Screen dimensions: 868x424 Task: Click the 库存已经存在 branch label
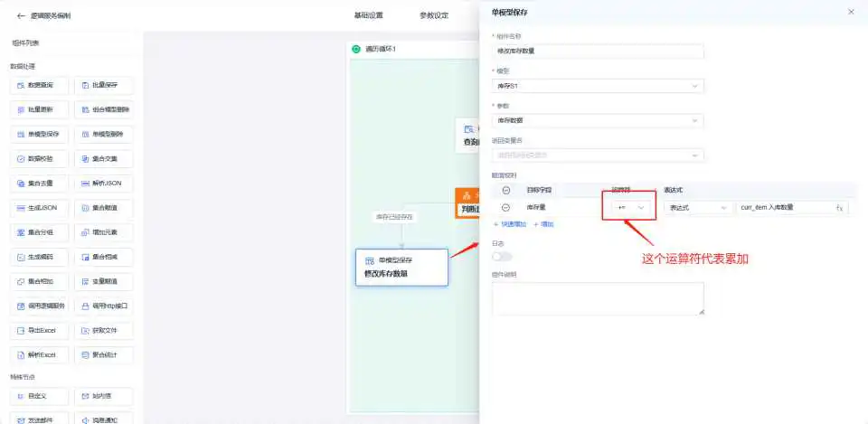pyautogui.click(x=395, y=217)
